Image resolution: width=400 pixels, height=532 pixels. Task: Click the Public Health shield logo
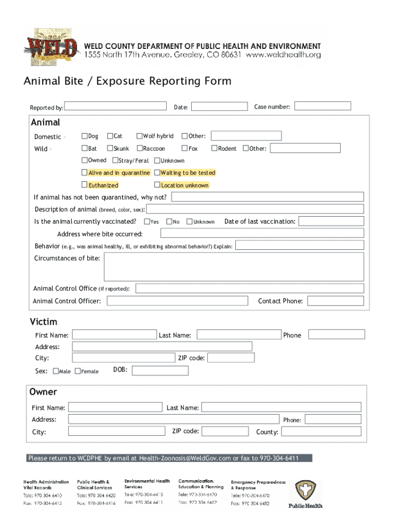click(305, 494)
